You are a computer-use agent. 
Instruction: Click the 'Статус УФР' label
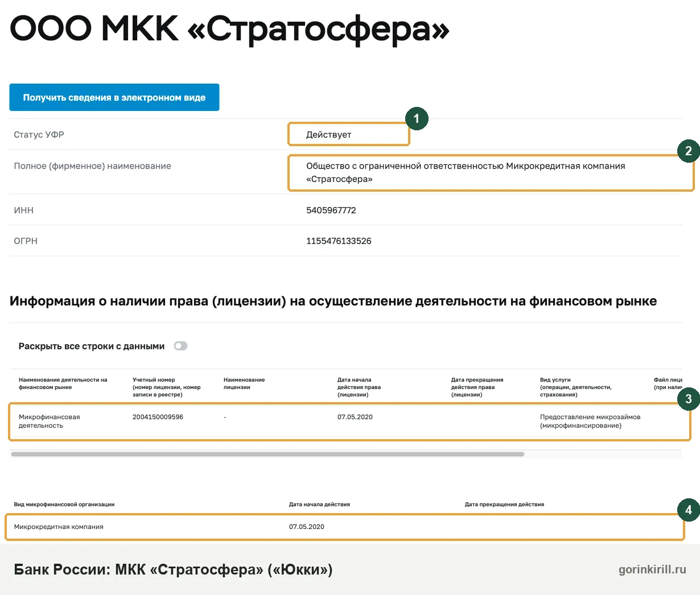39,135
